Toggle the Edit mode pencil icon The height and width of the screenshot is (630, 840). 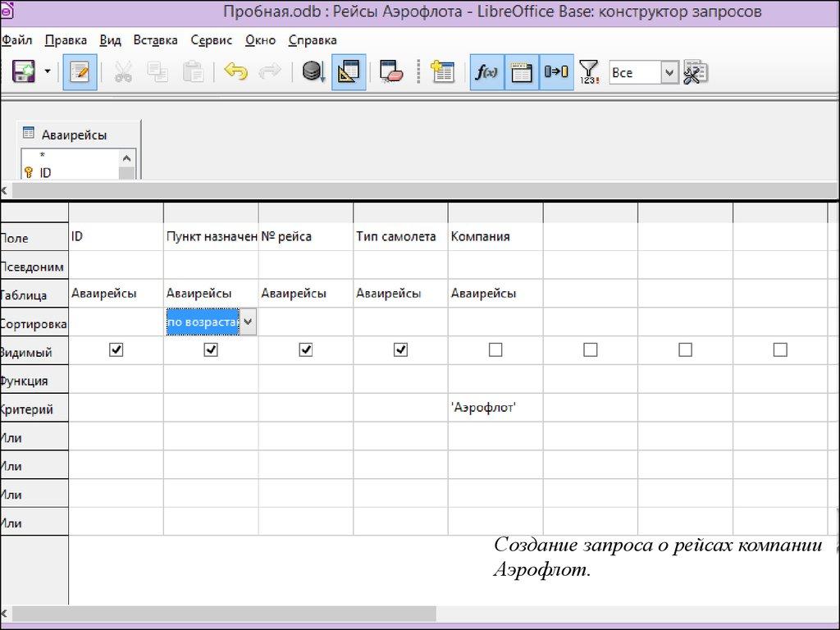click(80, 72)
